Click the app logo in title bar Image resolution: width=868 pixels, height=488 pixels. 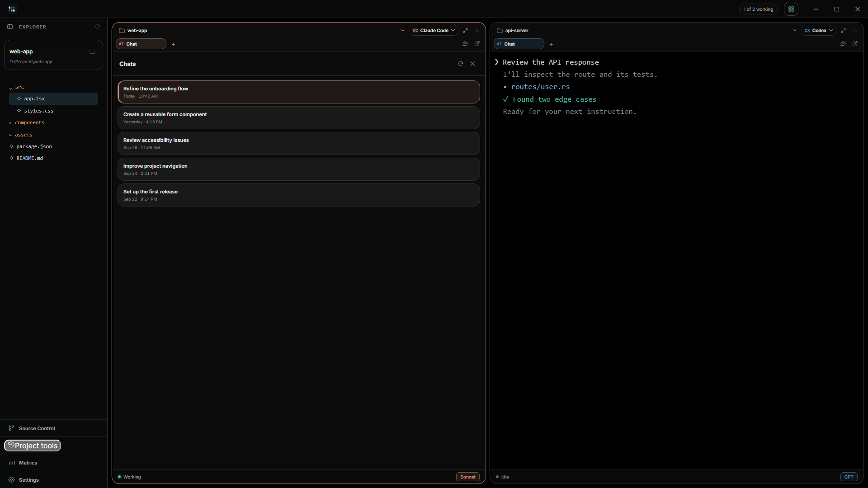[x=12, y=9]
